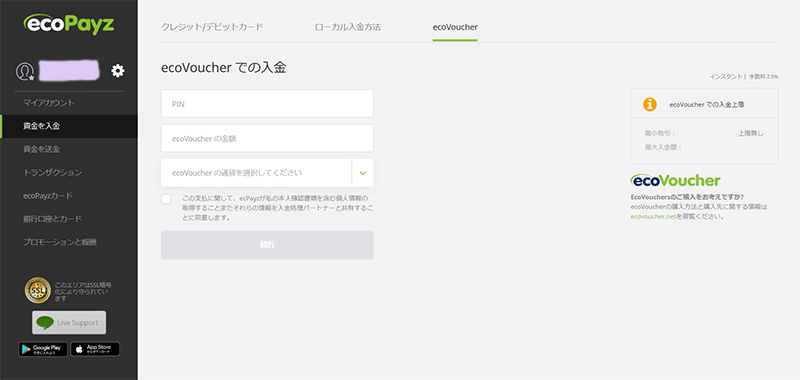Screen dimensions: 800x380
Task: Click the ecoPayz logo in sidebar
Action: point(69,24)
